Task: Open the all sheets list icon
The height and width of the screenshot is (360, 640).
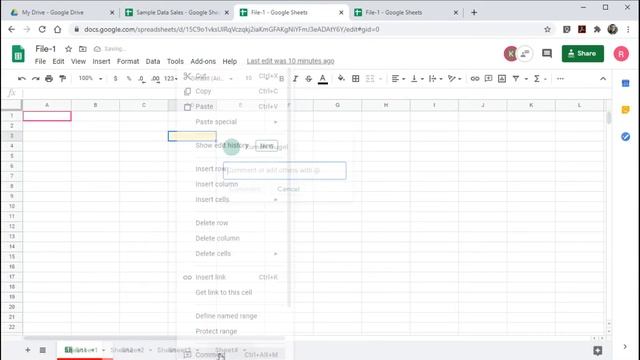Action: tap(42, 350)
